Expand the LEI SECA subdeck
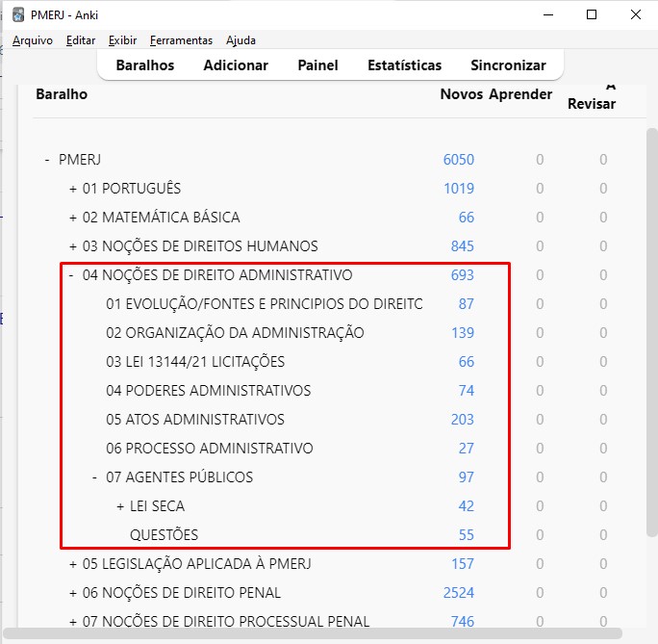The width and height of the screenshot is (658, 644). [x=120, y=506]
